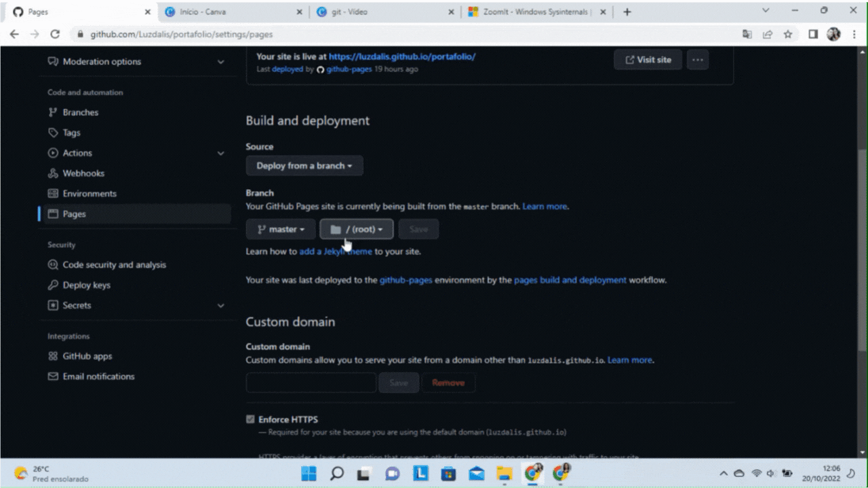Open tab search chevron in Chrome
Viewport: 868px width, 488px height.
pyautogui.click(x=766, y=11)
